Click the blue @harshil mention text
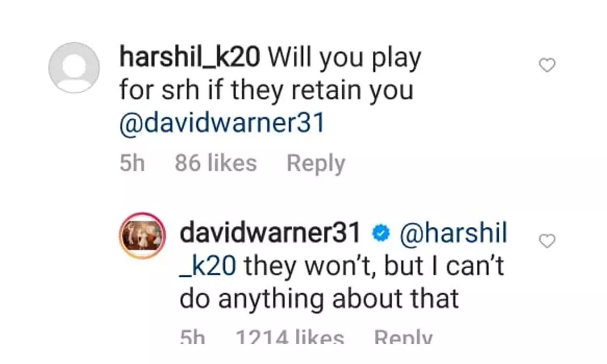Viewport: 607px width, 364px height. coord(453,233)
